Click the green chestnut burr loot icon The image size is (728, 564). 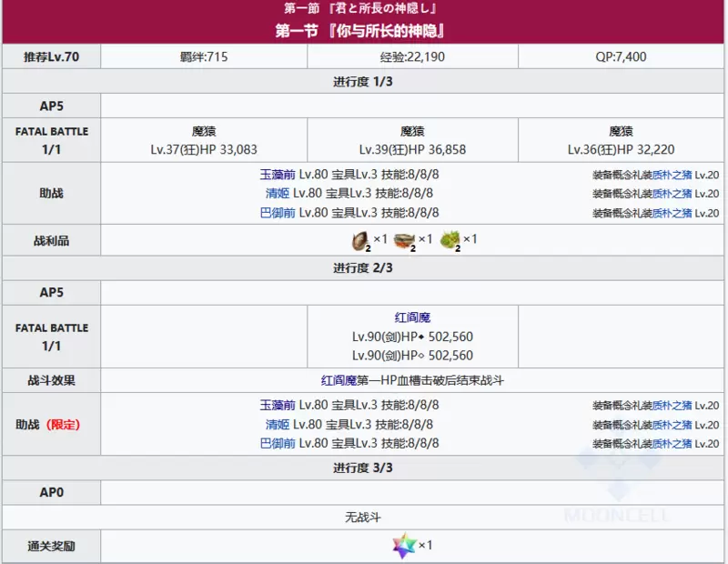449,240
